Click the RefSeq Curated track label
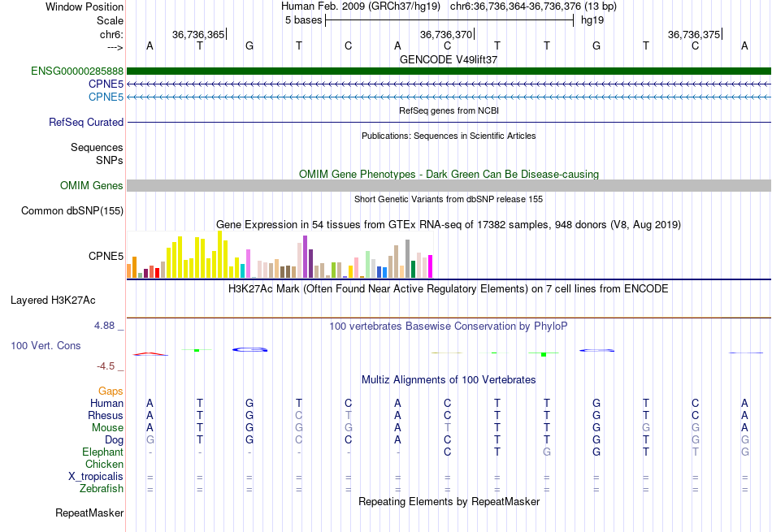772x532 pixels. [86, 122]
